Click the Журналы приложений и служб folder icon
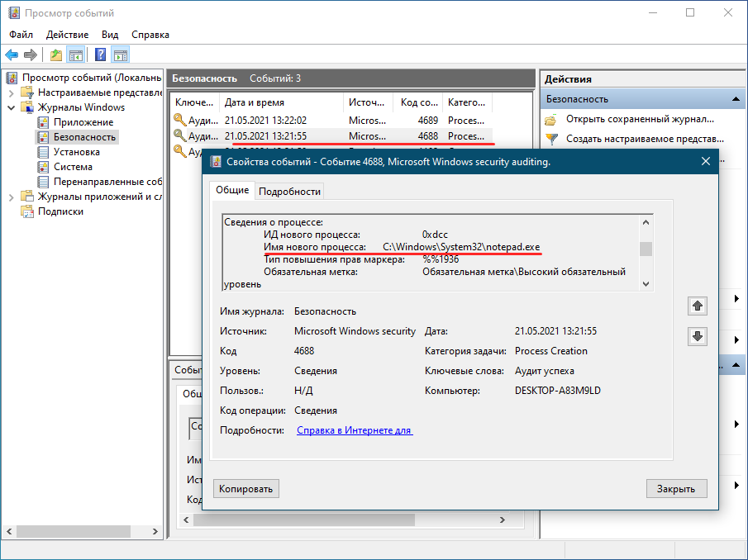This screenshot has height=560, width=748. tap(27, 197)
